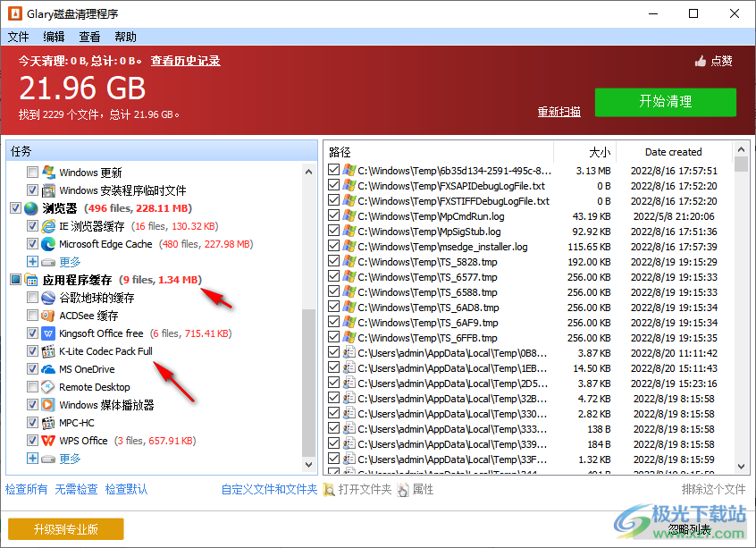
Task: Click the Windows 媒体播放器 icon
Action: [x=50, y=404]
